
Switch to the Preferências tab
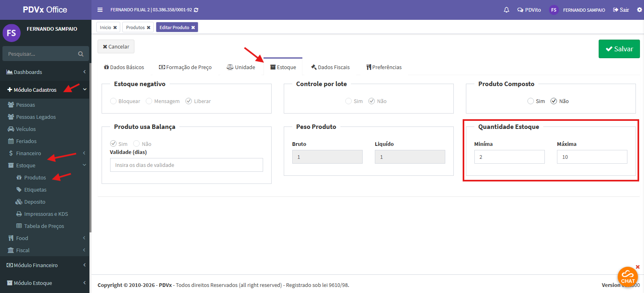[x=384, y=67]
